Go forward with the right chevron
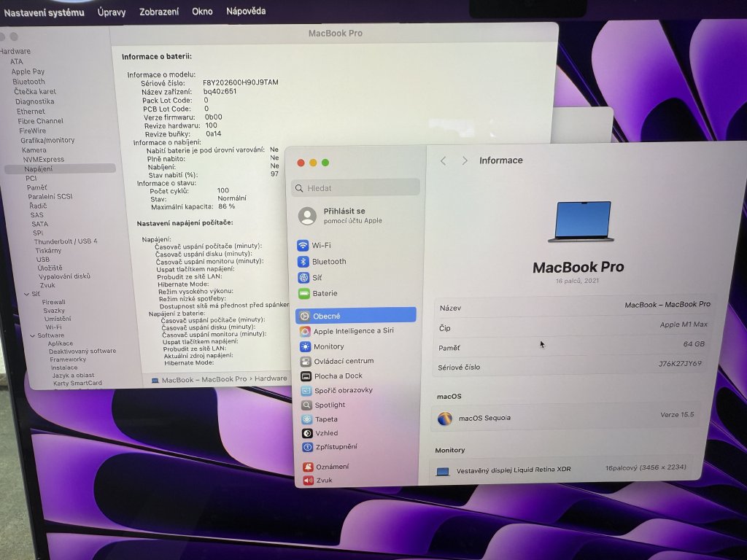The width and height of the screenshot is (747, 560). point(465,160)
